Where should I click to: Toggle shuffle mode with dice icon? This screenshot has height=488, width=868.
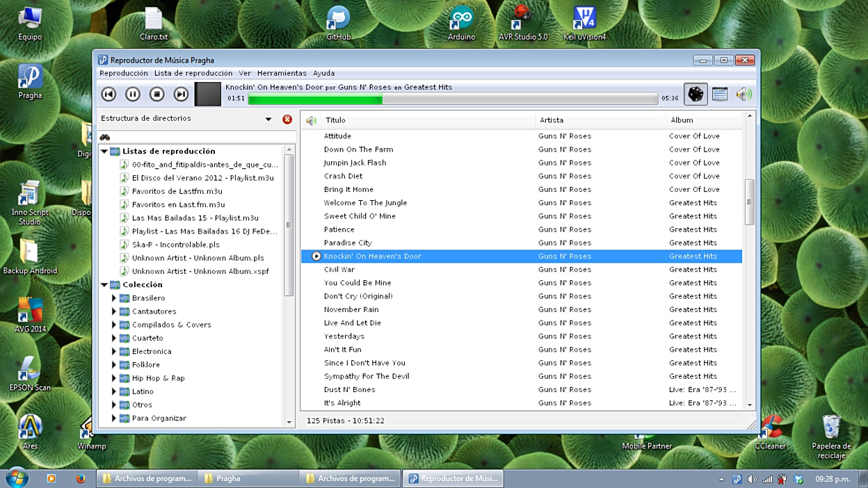coord(696,94)
